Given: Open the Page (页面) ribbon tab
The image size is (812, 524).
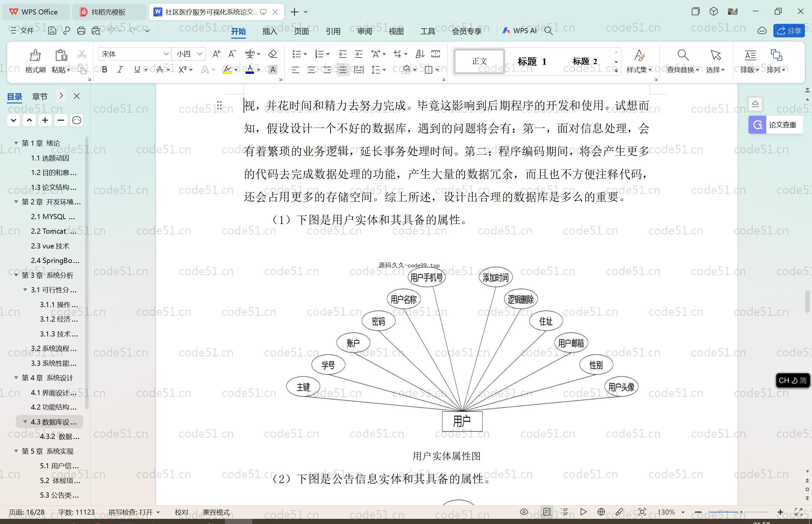Looking at the screenshot, I should [x=301, y=31].
